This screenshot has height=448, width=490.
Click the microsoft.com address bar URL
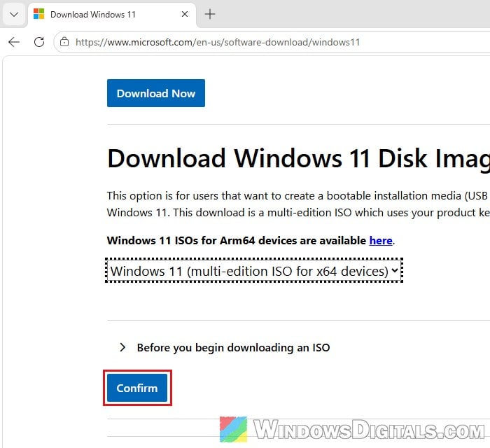click(218, 42)
